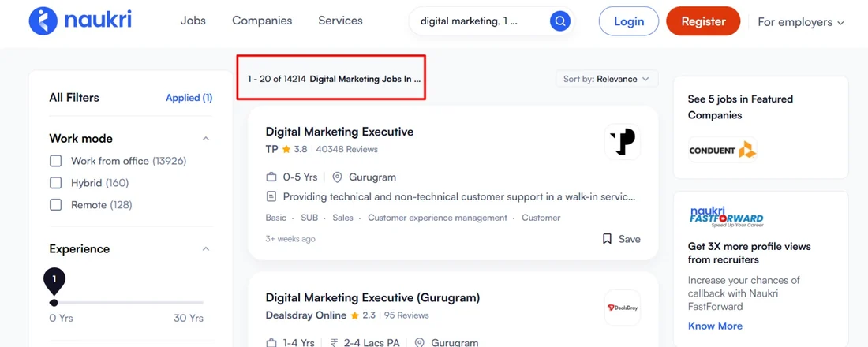
Task: Click the experience slider track
Action: [x=127, y=303]
